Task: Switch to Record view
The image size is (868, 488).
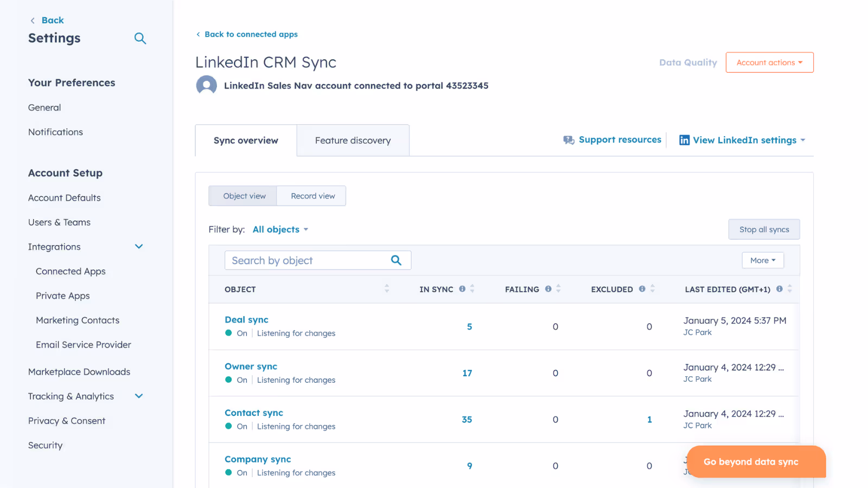Action: pos(312,196)
